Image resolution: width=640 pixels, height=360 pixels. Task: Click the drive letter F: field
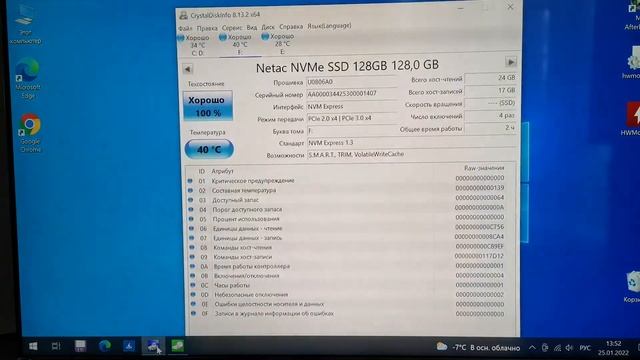pos(351,131)
